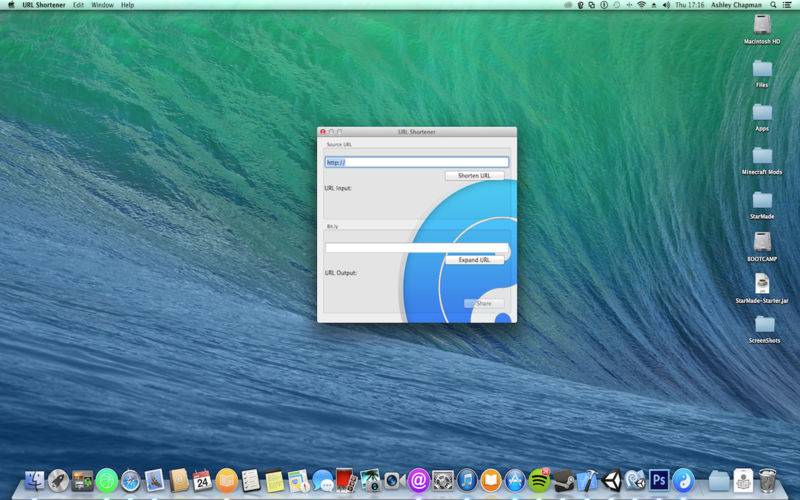Open Photo Booth icon in Dock
This screenshot has height=500, width=800.
[346, 481]
